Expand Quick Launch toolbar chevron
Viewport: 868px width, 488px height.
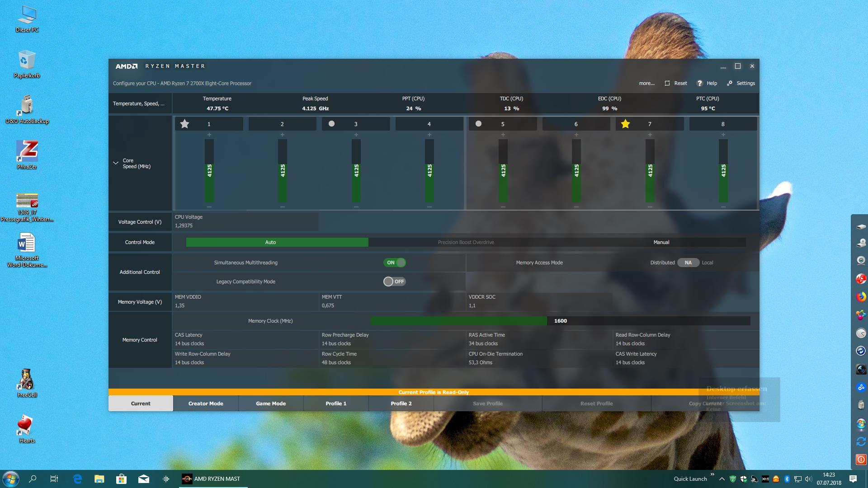(712, 474)
